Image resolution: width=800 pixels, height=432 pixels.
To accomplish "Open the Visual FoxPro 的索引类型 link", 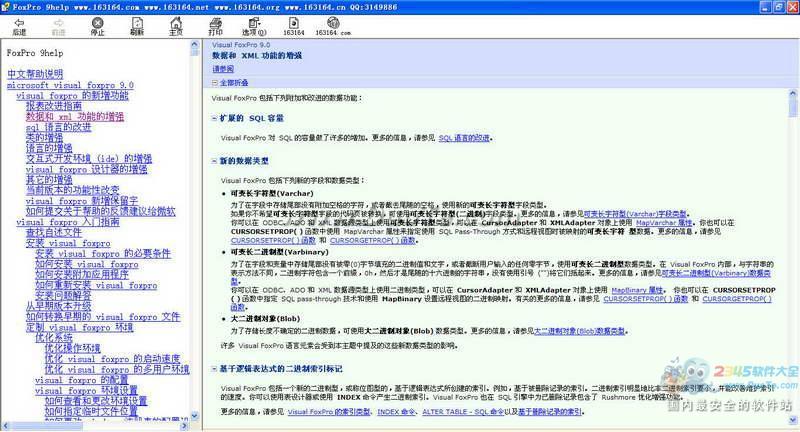I will 329,412.
